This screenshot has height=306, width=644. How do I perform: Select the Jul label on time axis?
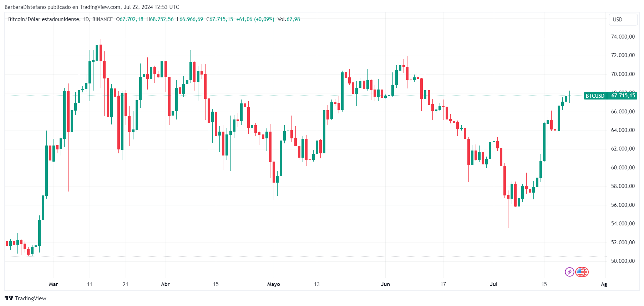click(493, 284)
